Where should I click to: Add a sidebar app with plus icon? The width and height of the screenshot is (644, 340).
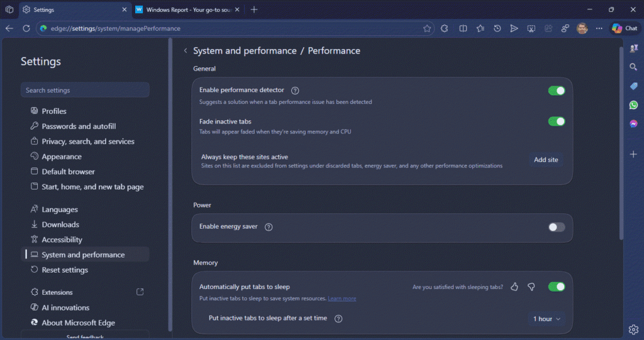[x=633, y=154]
